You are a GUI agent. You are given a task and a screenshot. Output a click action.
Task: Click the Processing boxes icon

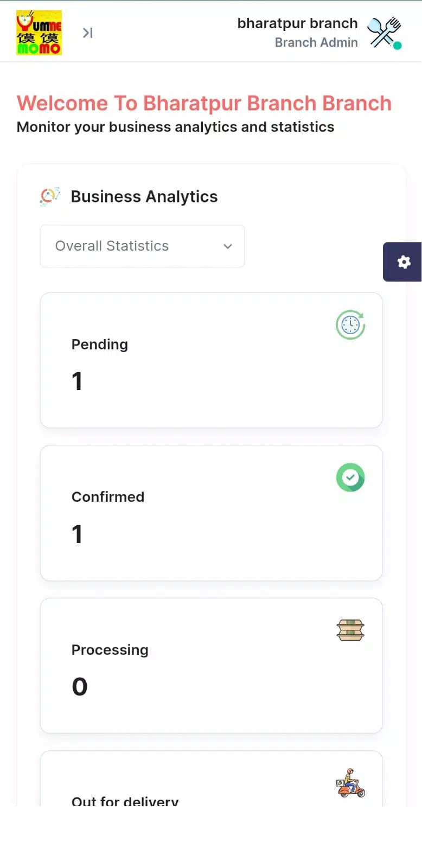(x=350, y=630)
